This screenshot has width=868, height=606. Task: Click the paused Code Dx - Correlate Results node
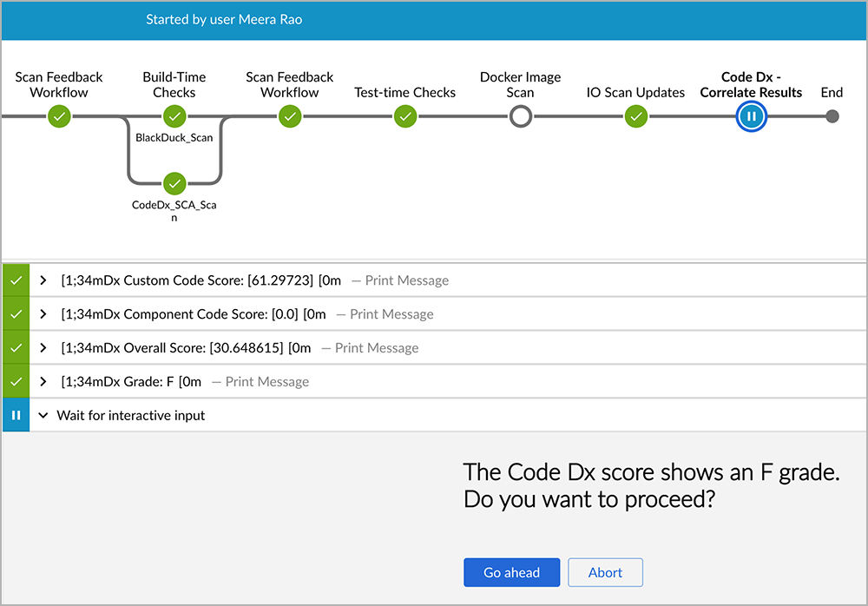point(751,115)
